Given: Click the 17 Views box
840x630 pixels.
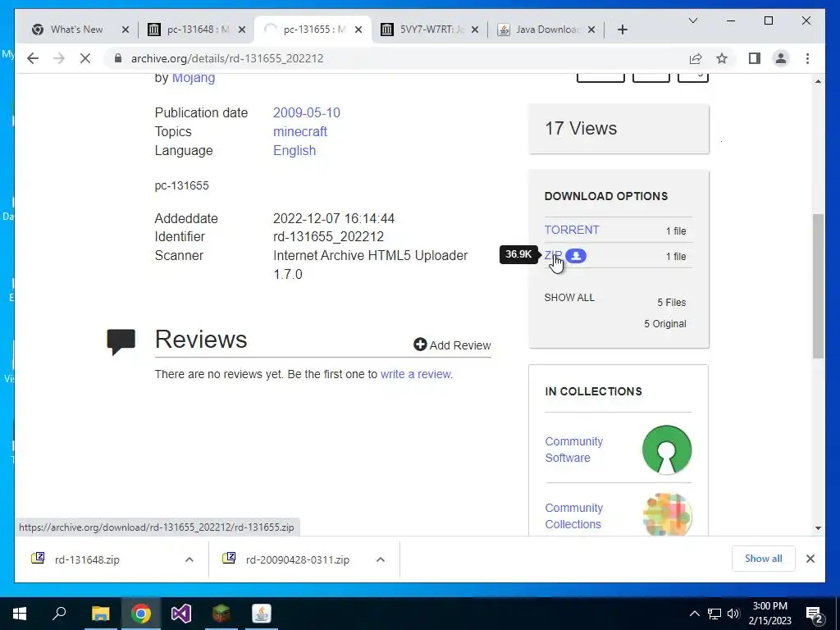Looking at the screenshot, I should point(619,129).
